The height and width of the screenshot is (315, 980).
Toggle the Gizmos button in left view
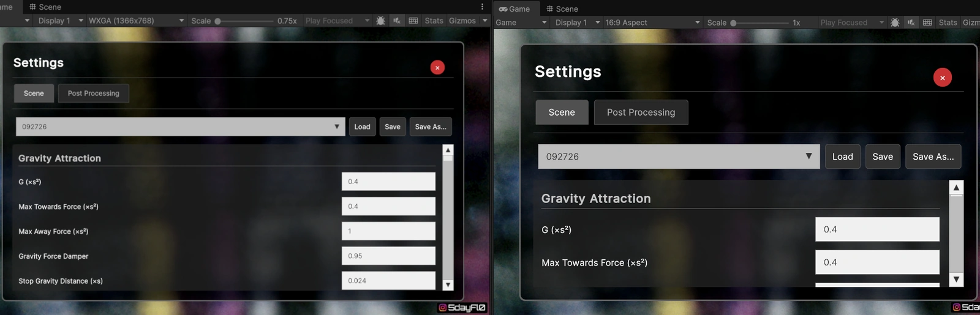point(462,21)
